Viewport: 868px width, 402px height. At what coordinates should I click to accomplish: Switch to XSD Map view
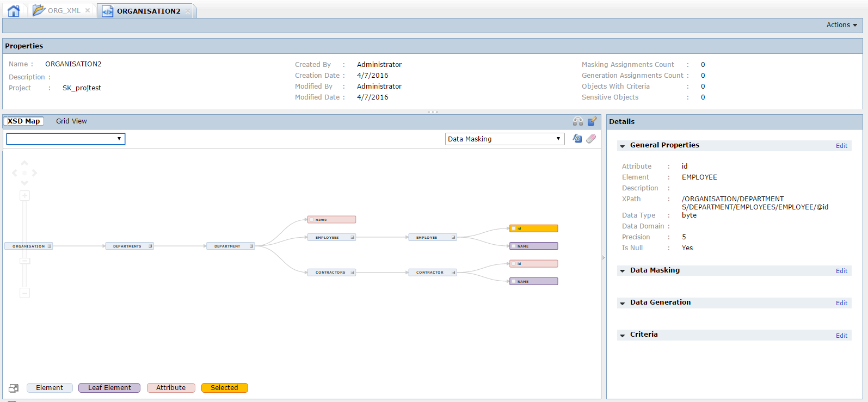24,121
